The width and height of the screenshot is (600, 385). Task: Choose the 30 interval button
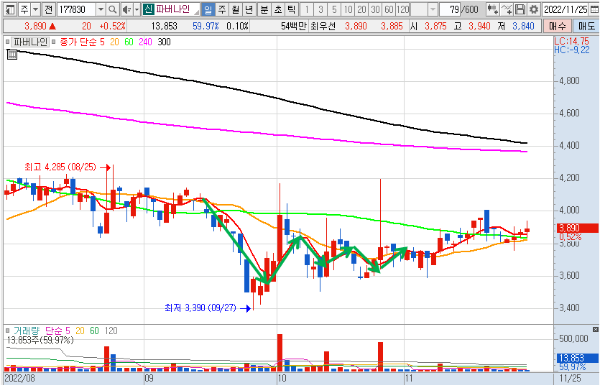[375, 9]
